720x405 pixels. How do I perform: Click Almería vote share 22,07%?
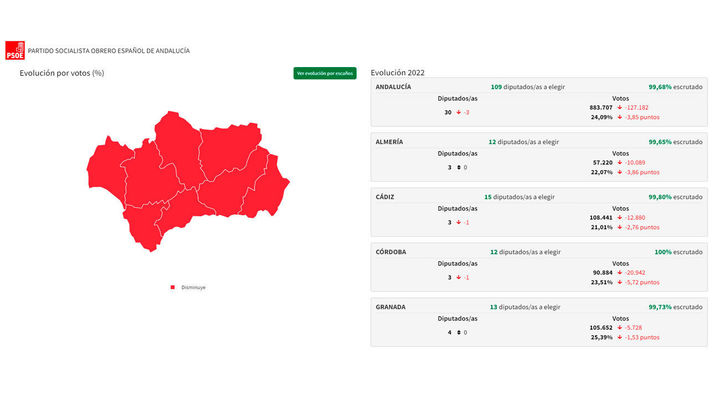point(602,172)
